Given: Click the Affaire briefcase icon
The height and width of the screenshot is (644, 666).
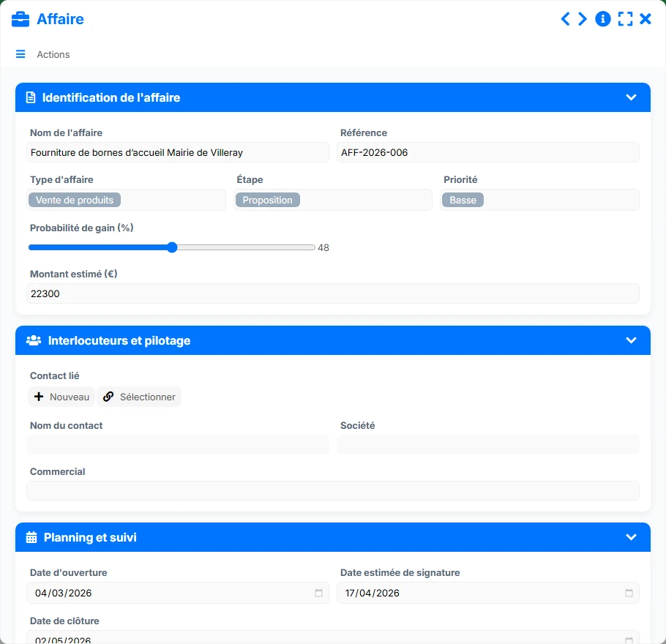Looking at the screenshot, I should click(20, 19).
